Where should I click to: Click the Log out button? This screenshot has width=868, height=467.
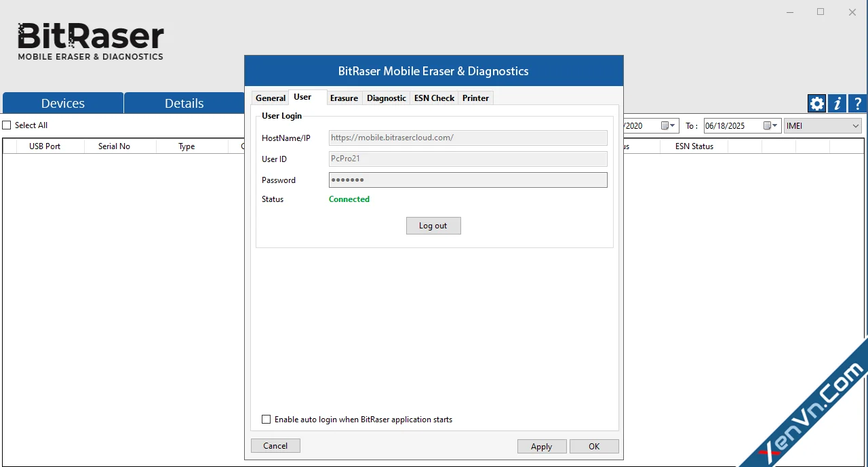(433, 226)
